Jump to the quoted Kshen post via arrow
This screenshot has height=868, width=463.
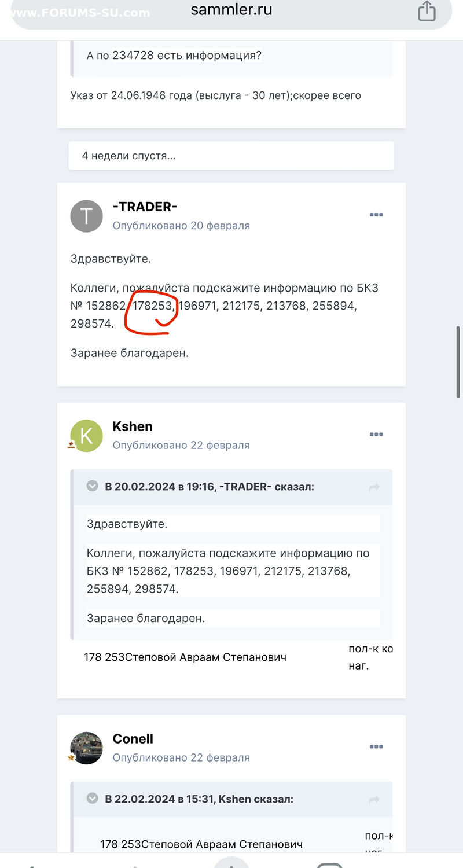tap(374, 800)
